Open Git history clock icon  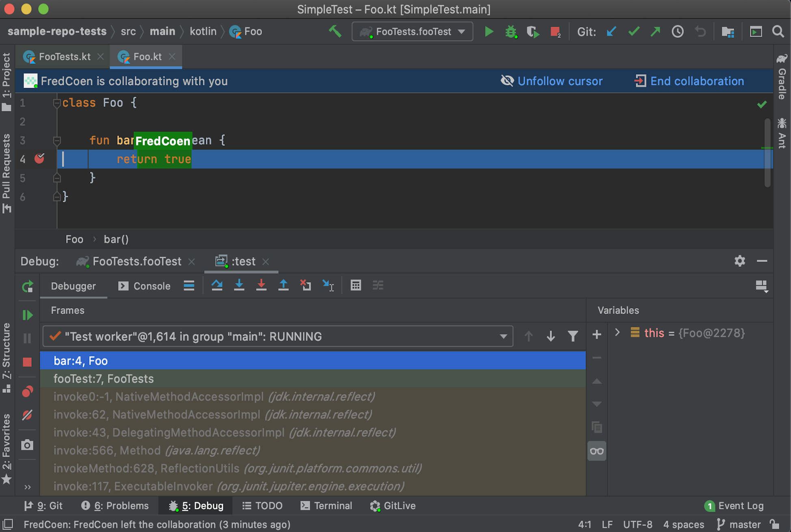pyautogui.click(x=677, y=31)
